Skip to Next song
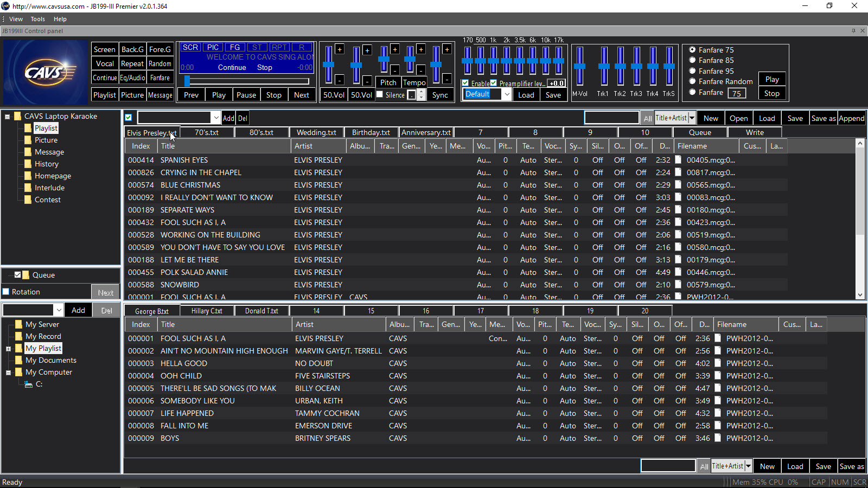This screenshot has width=868, height=488. (302, 95)
